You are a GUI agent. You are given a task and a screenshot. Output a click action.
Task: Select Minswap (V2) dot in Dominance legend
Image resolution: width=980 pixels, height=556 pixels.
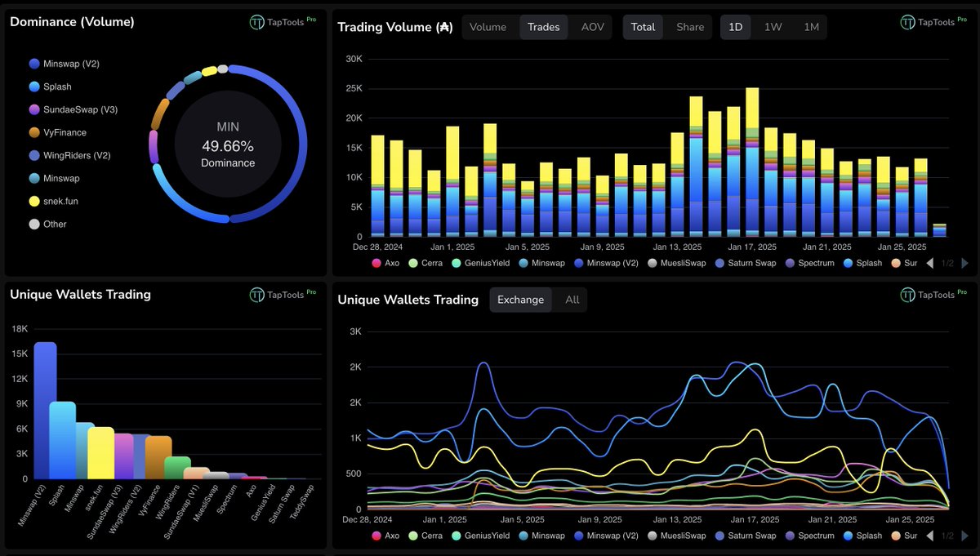[34, 64]
